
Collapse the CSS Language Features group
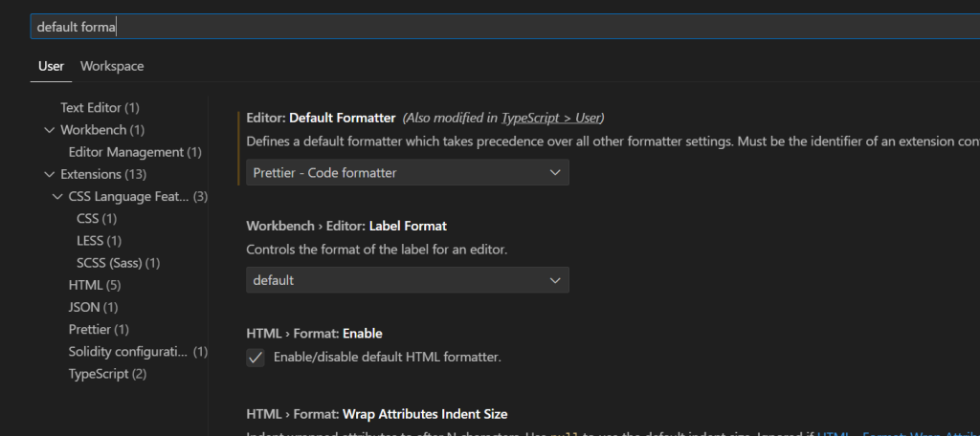(x=57, y=196)
